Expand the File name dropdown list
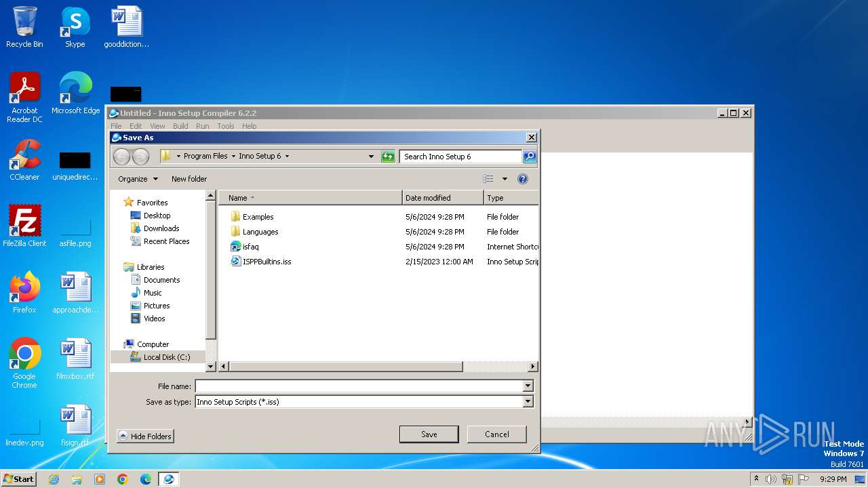The width and height of the screenshot is (868, 488). [528, 386]
